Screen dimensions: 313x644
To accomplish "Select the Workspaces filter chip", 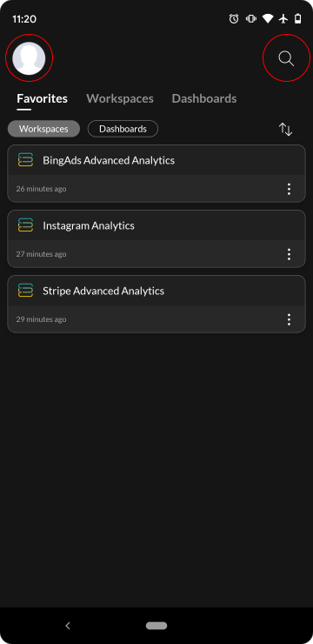I will [x=43, y=129].
